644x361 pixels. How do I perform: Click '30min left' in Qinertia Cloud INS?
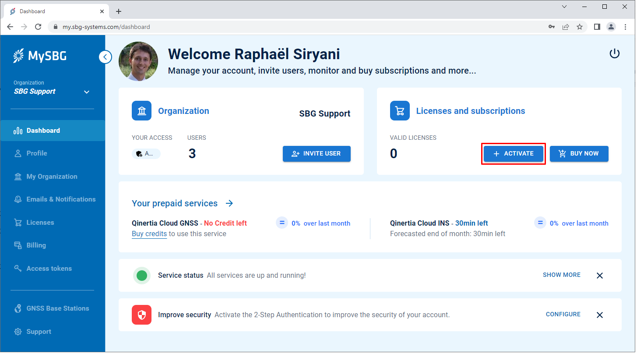coord(472,223)
